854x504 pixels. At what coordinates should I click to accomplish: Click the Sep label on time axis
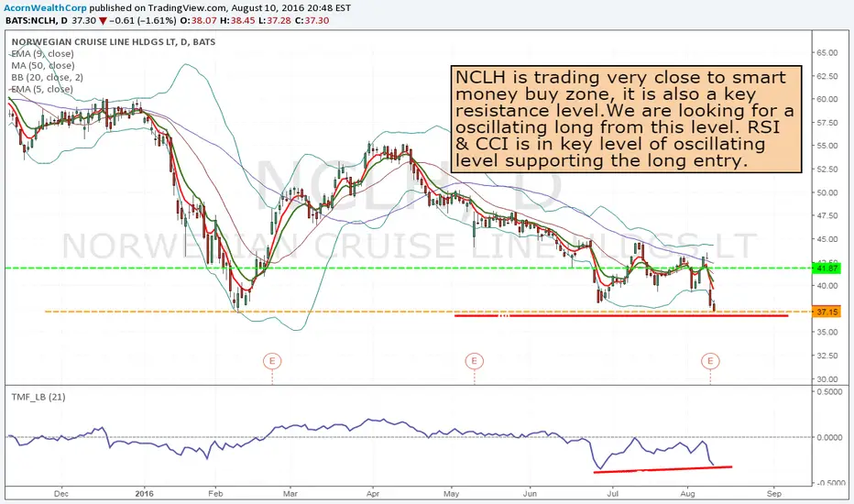[773, 494]
